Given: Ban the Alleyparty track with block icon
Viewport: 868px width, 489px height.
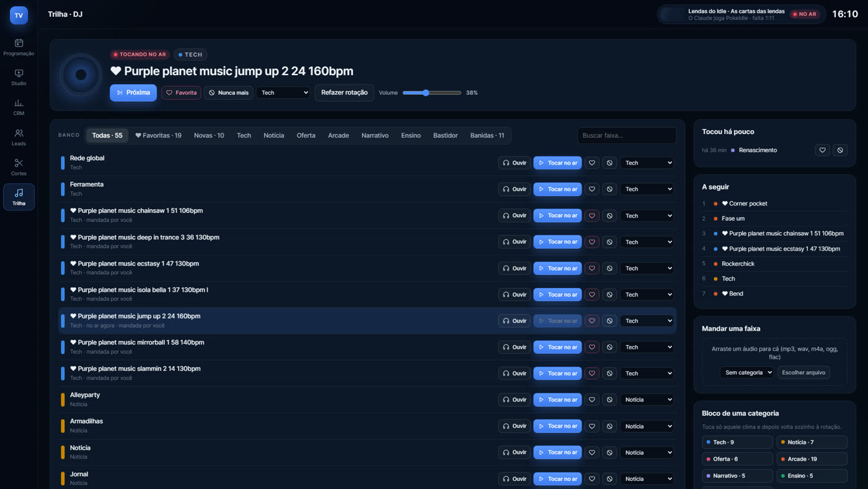Looking at the screenshot, I should (x=609, y=400).
